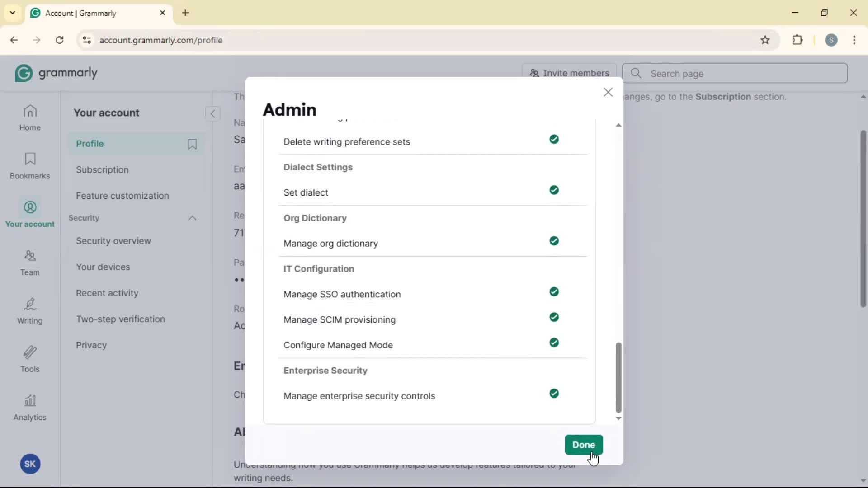Select Two-step verification menu item
The height and width of the screenshot is (488, 868).
[x=120, y=319]
